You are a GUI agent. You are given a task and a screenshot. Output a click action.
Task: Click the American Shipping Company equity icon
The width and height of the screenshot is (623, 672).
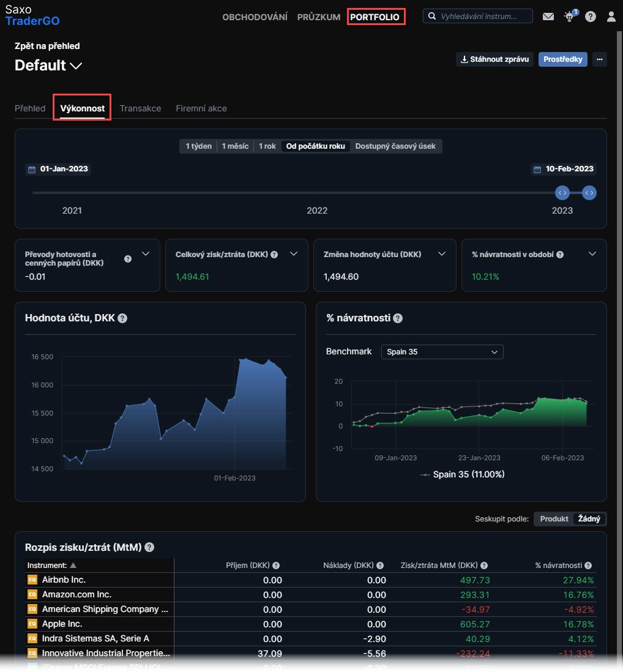click(x=32, y=609)
